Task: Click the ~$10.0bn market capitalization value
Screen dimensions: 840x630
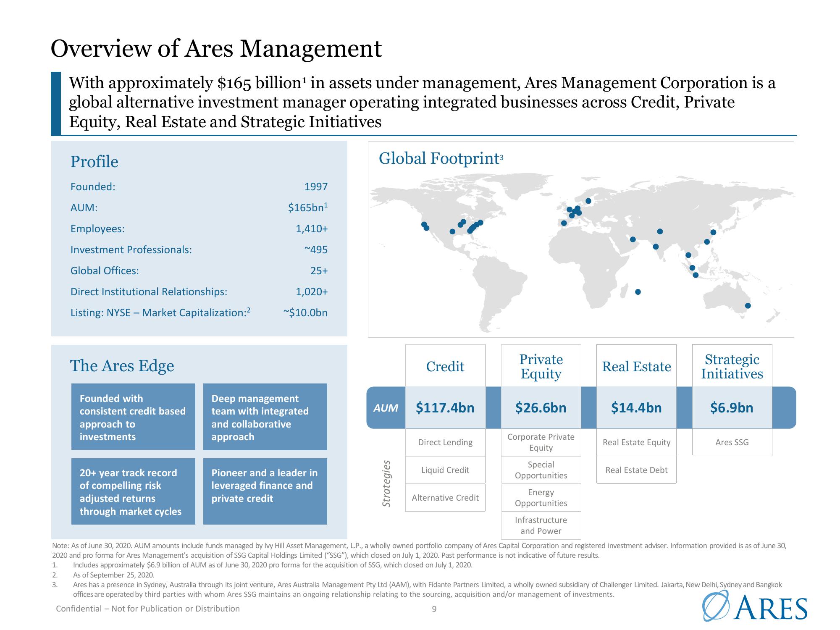Action: pyautogui.click(x=305, y=312)
